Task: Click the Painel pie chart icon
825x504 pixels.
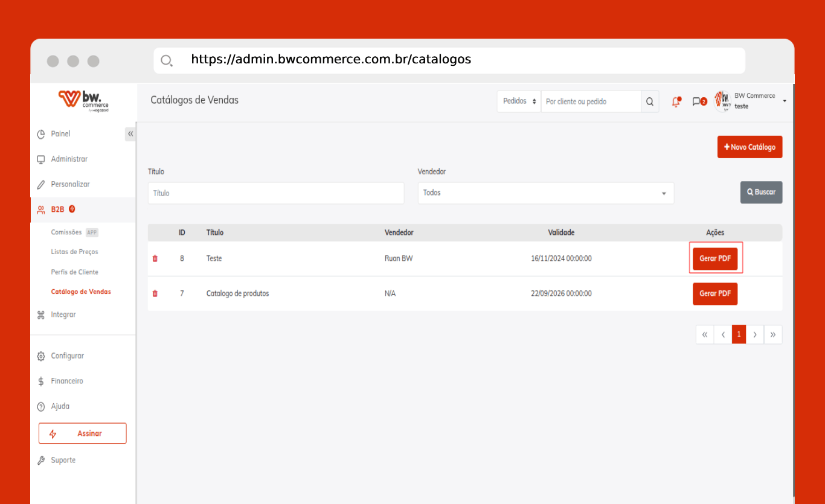Action: pos(41,134)
